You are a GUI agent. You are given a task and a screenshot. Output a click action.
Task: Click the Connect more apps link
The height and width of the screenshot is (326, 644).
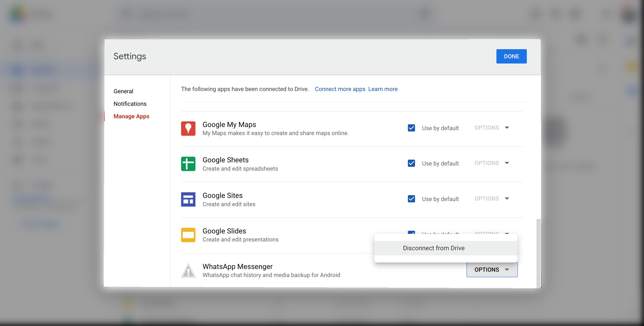340,89
